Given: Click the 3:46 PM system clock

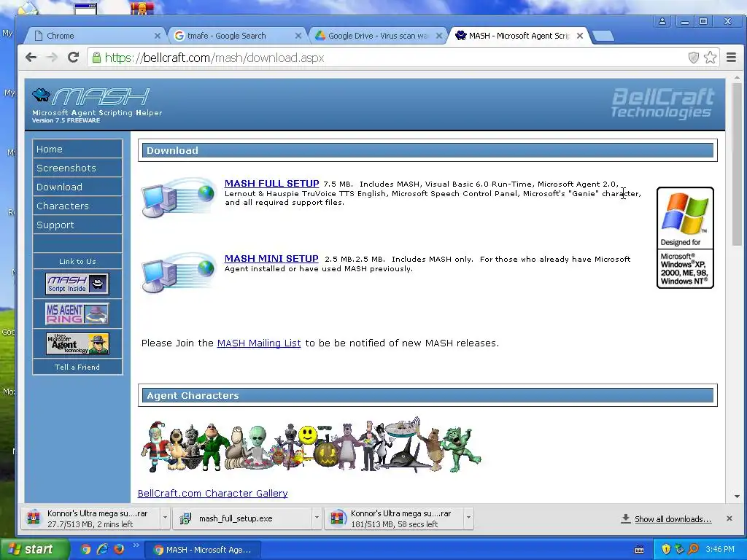Looking at the screenshot, I should pyautogui.click(x=720, y=549).
